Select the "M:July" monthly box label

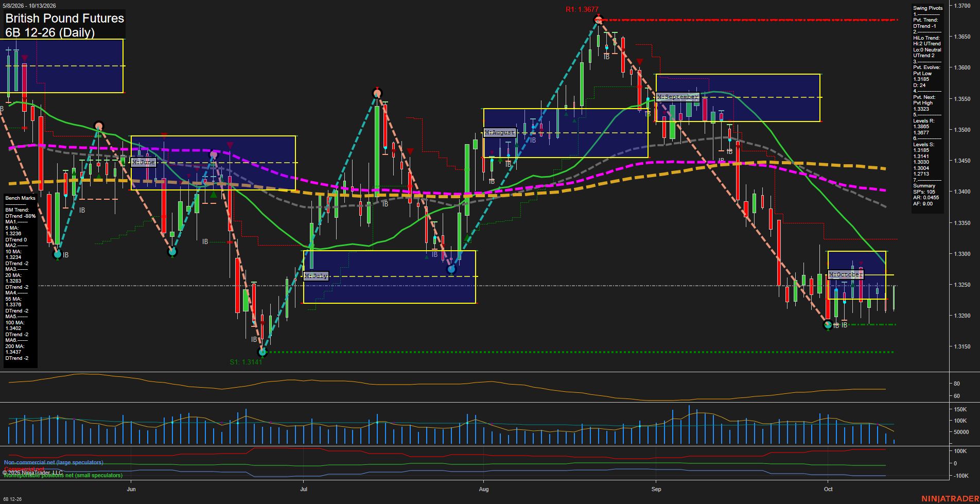pyautogui.click(x=316, y=276)
